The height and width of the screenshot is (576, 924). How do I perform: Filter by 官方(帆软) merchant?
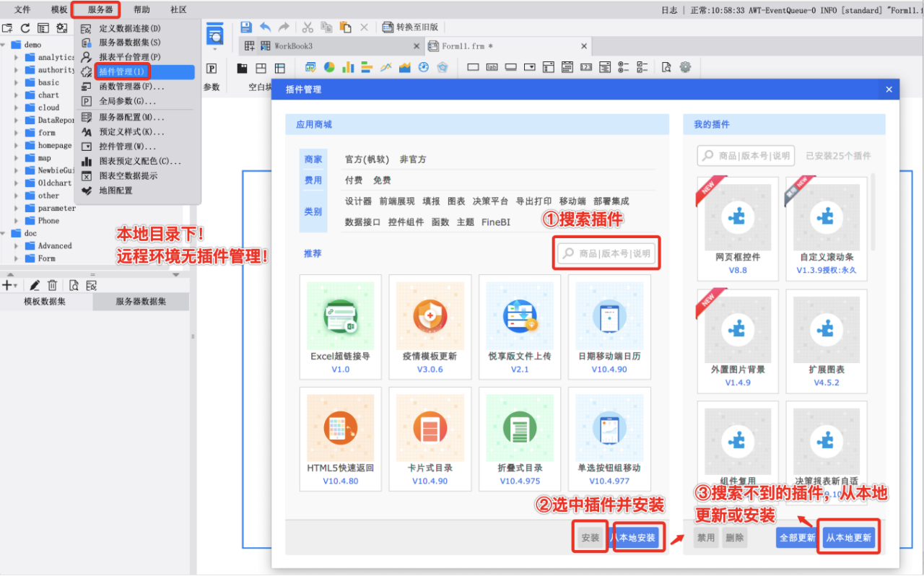coord(367,160)
